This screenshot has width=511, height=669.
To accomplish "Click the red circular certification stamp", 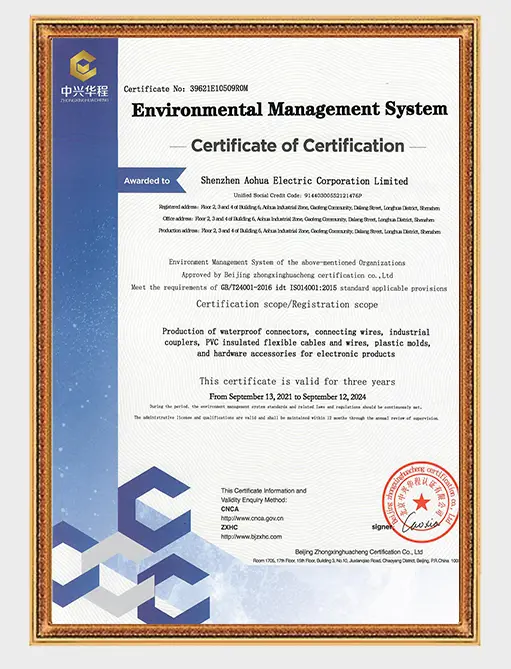I will click(420, 502).
